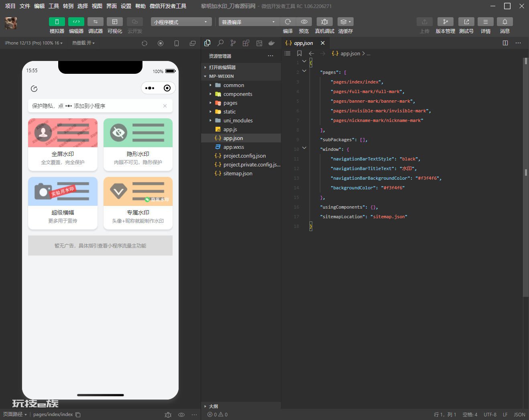
Task: Click the simulator stop/record icon
Action: (161, 43)
